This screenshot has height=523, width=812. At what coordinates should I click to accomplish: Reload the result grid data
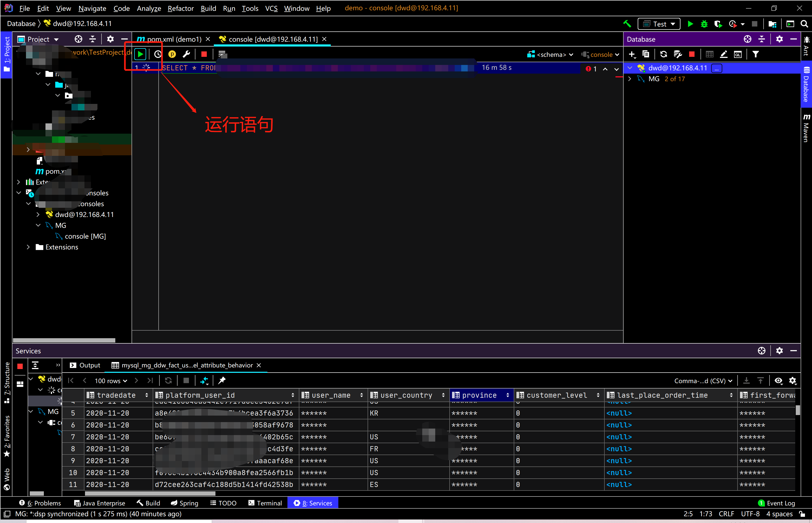point(168,380)
